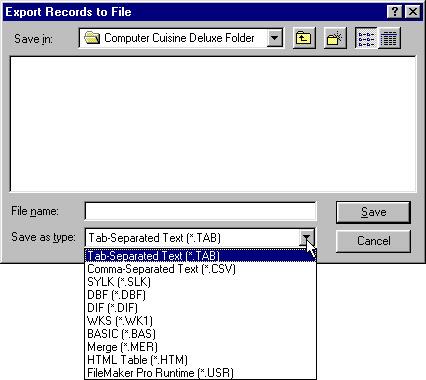Viewport: 426px width, 380px height.
Task: Choose Comma-Separated Text (*.CSV)
Action: pyautogui.click(x=200, y=269)
